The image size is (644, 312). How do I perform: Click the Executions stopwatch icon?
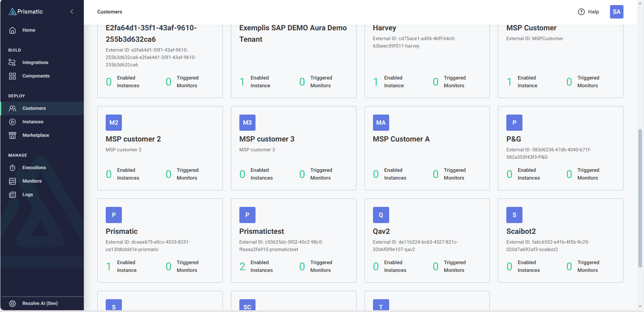click(12, 168)
